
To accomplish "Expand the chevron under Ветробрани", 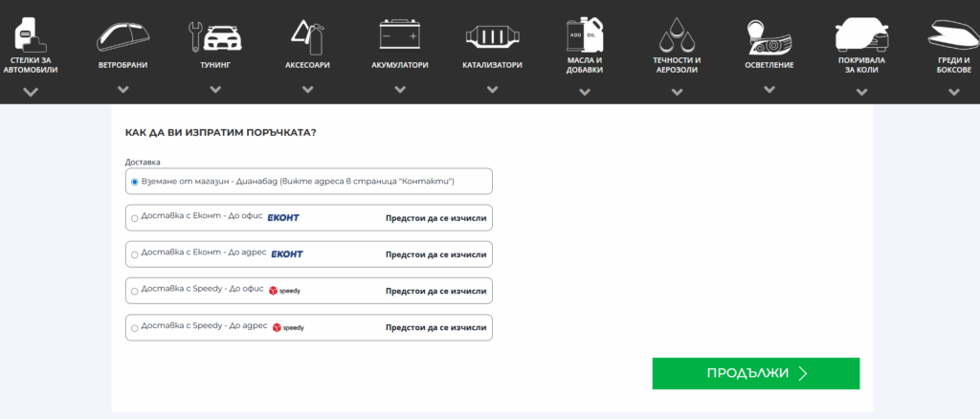I will (x=122, y=89).
